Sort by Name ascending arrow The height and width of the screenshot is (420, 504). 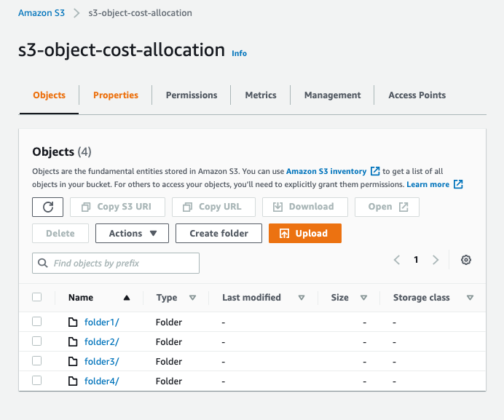pyautogui.click(x=127, y=298)
